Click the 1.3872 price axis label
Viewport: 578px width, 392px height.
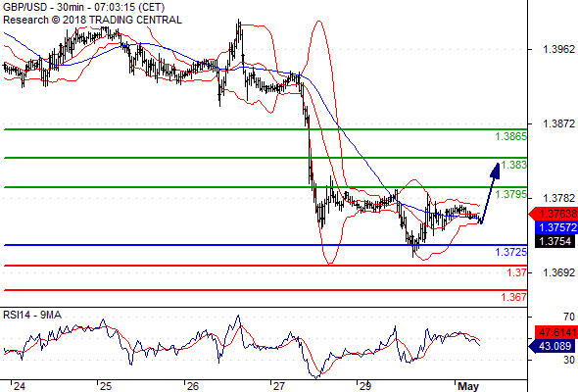click(x=558, y=123)
